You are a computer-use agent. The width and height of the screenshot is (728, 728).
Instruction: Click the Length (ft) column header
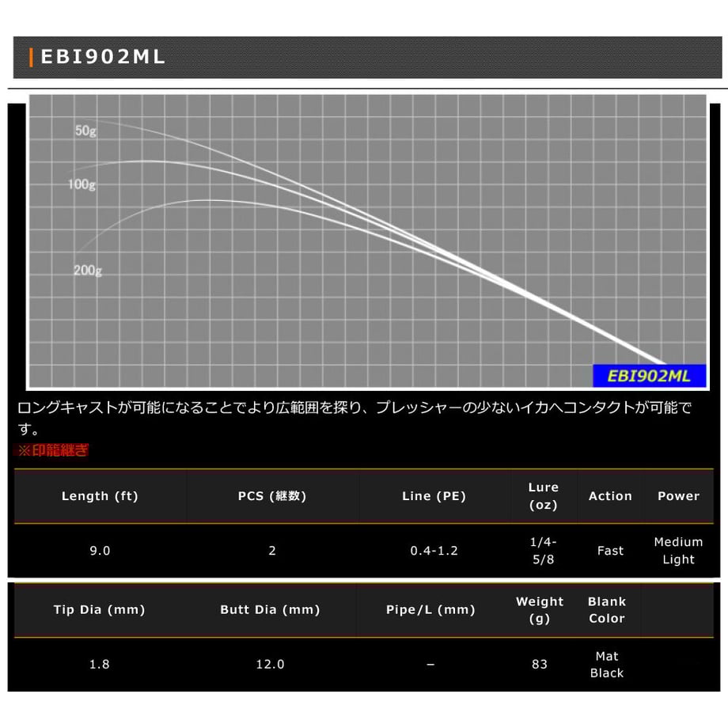[x=100, y=496]
